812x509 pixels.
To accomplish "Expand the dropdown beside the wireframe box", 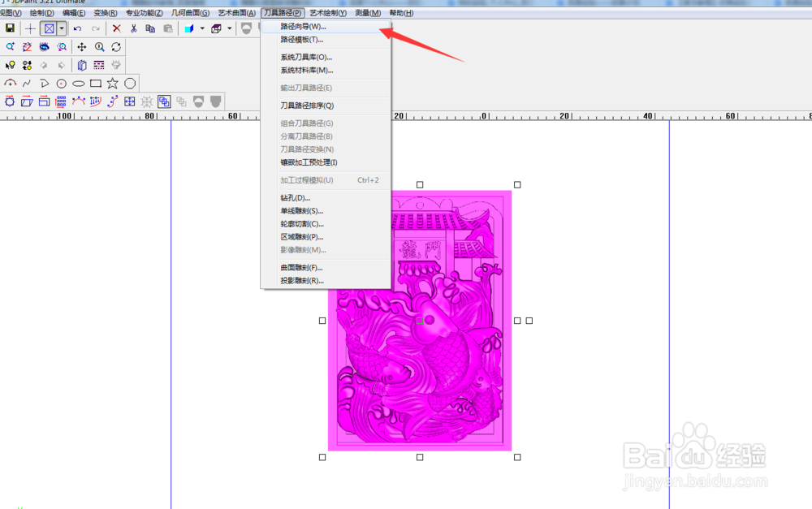I will point(230,28).
